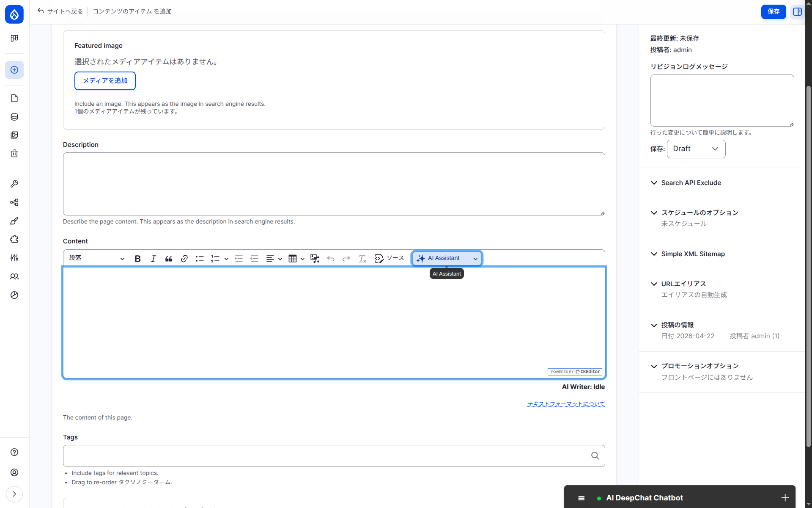This screenshot has width=812, height=508.
Task: Apply italic formatting in the Content editor
Action: point(153,259)
